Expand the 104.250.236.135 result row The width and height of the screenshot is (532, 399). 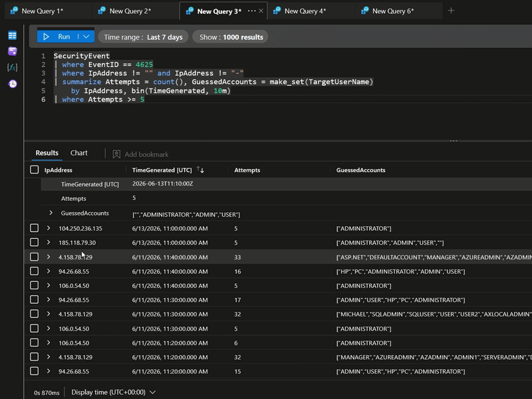49,228
